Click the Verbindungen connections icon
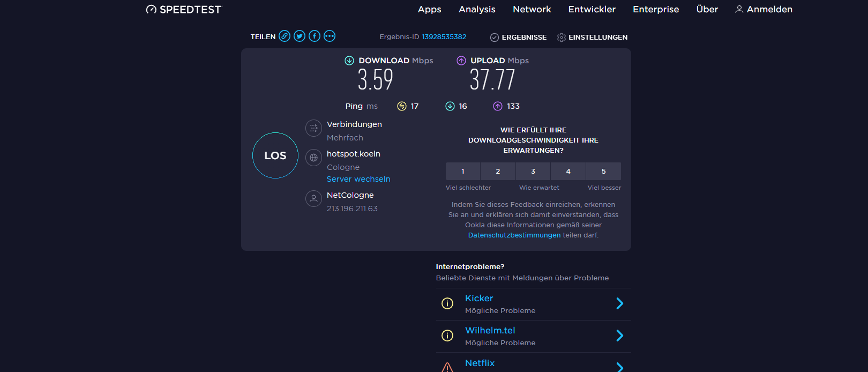This screenshot has width=868, height=372. (313, 128)
